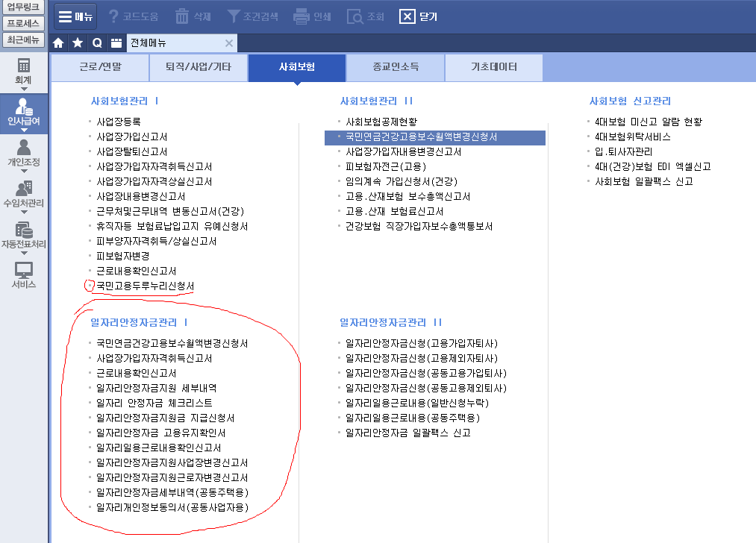This screenshot has height=543, width=756.
Task: Open 사업장가입자내용변경신고서
Action: click(404, 151)
